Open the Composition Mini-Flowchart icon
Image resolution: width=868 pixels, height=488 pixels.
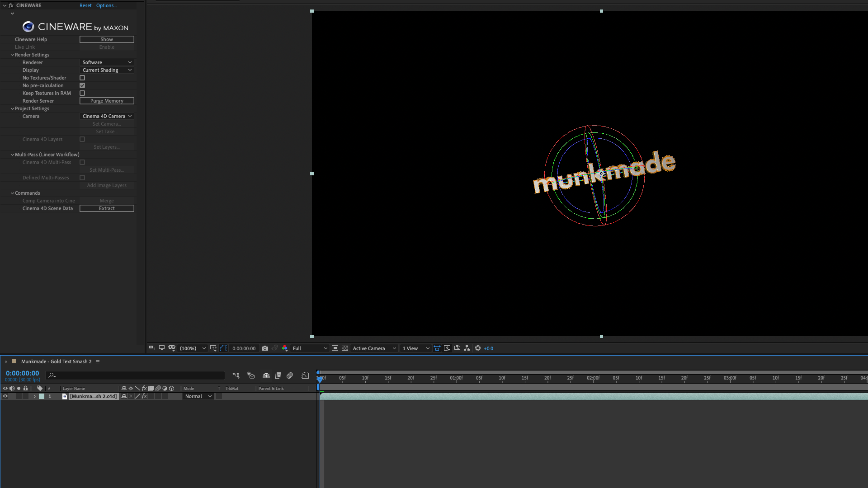(236, 375)
